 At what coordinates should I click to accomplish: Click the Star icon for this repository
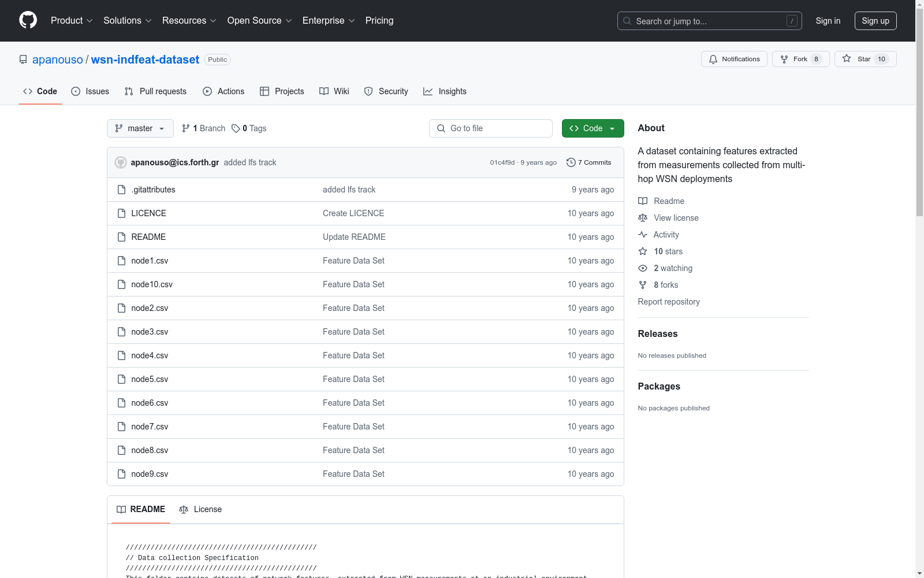pyautogui.click(x=847, y=58)
